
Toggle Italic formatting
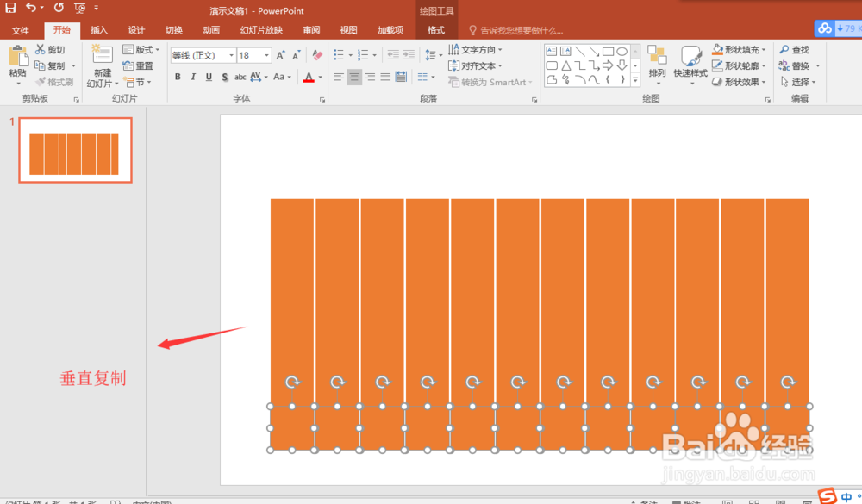coord(193,77)
